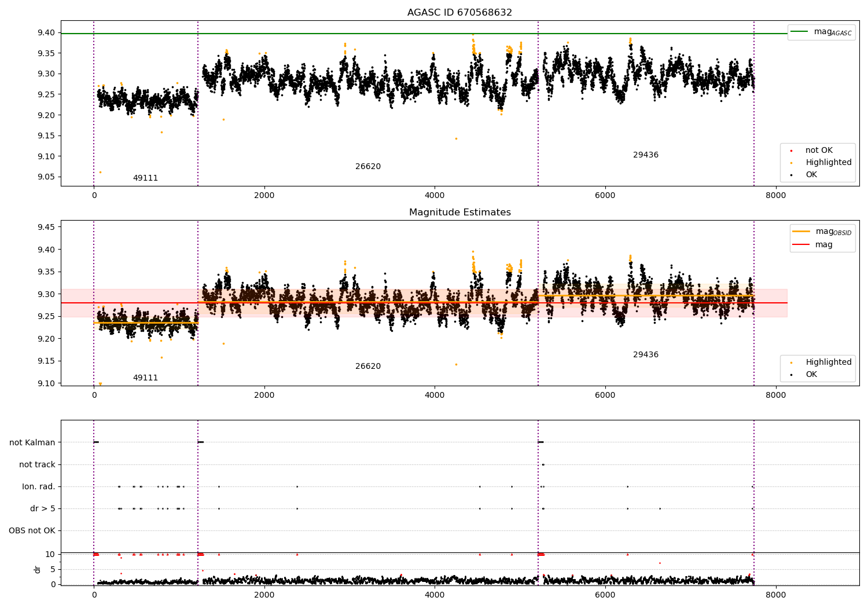868x608 pixels.
Task: Click label 29436 in the Magnitude Estimates plot
Action: click(646, 355)
